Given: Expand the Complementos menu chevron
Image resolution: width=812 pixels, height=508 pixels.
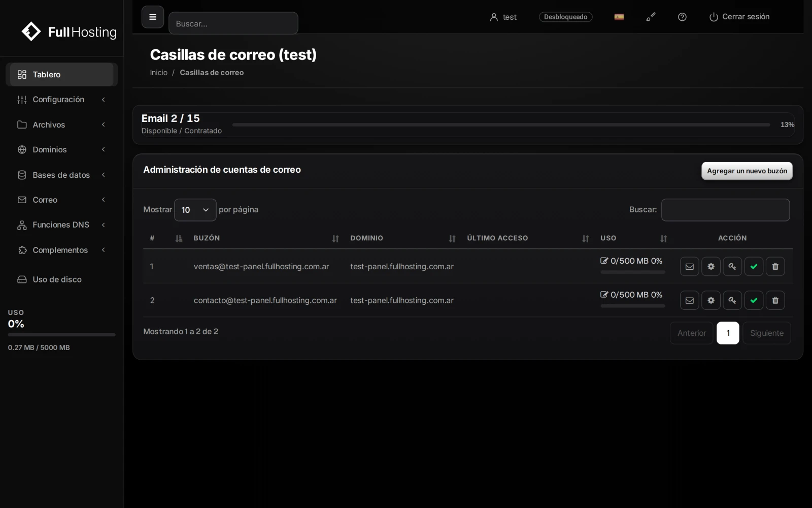Looking at the screenshot, I should 103,250.
